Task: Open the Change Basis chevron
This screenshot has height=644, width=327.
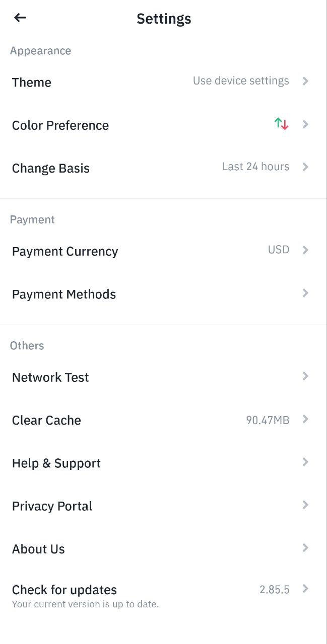Action: point(305,167)
